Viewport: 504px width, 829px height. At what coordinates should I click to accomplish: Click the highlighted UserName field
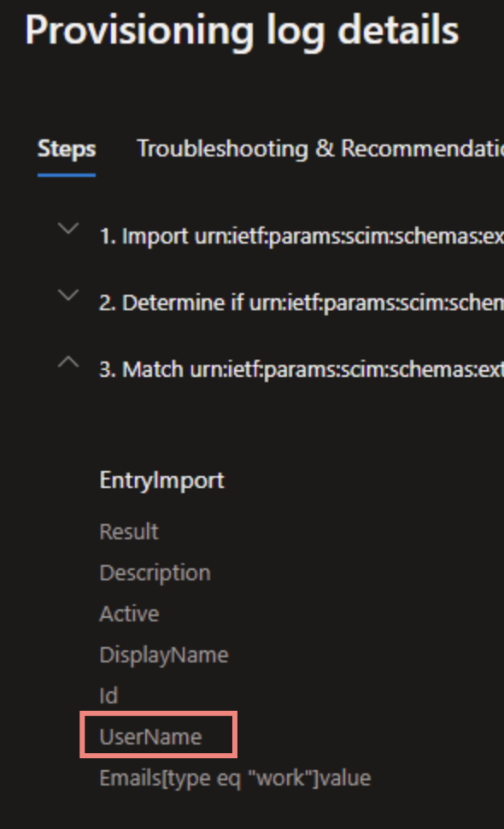pyautogui.click(x=159, y=735)
